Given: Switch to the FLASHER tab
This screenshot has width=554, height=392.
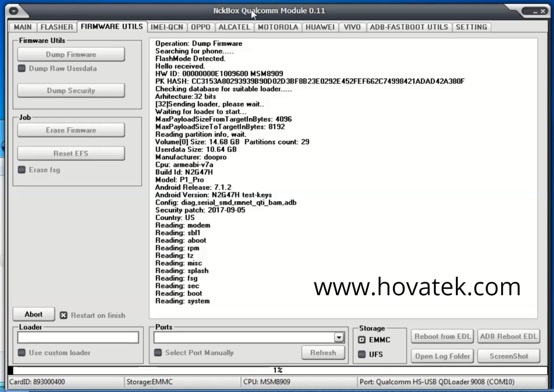Looking at the screenshot, I should (x=57, y=27).
